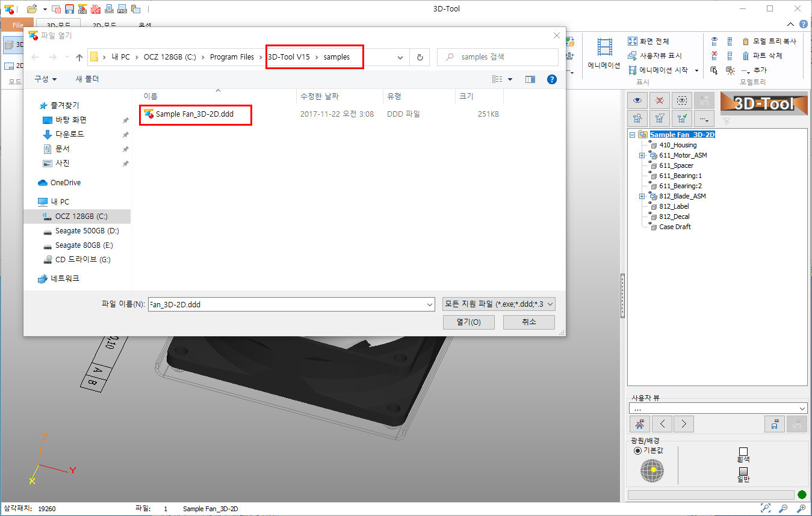The image size is (812, 516).
Task: Click the tree filter funnel button
Action: (x=660, y=118)
